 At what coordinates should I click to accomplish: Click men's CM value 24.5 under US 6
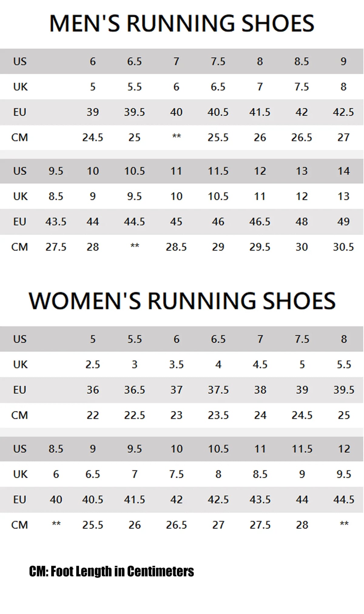93,137
